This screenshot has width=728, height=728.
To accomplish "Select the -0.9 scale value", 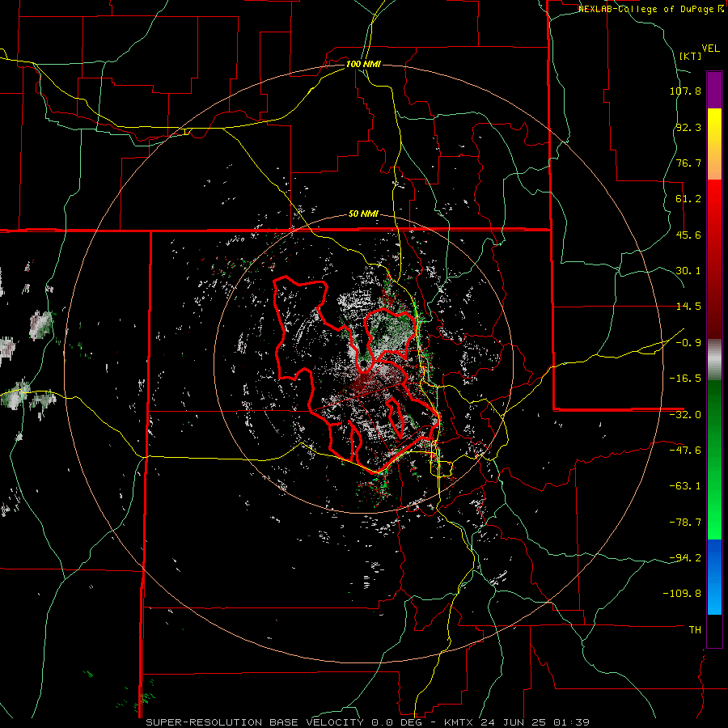I will tap(688, 343).
